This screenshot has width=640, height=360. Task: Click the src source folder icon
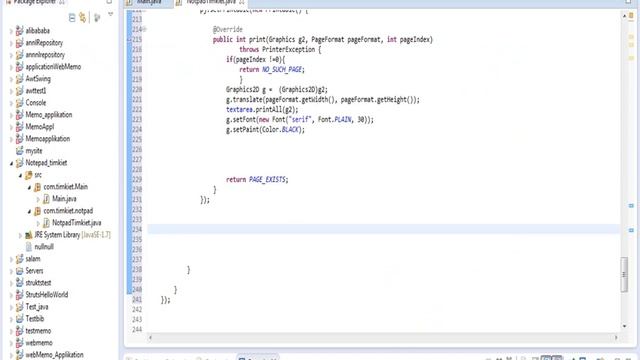[x=28, y=175]
